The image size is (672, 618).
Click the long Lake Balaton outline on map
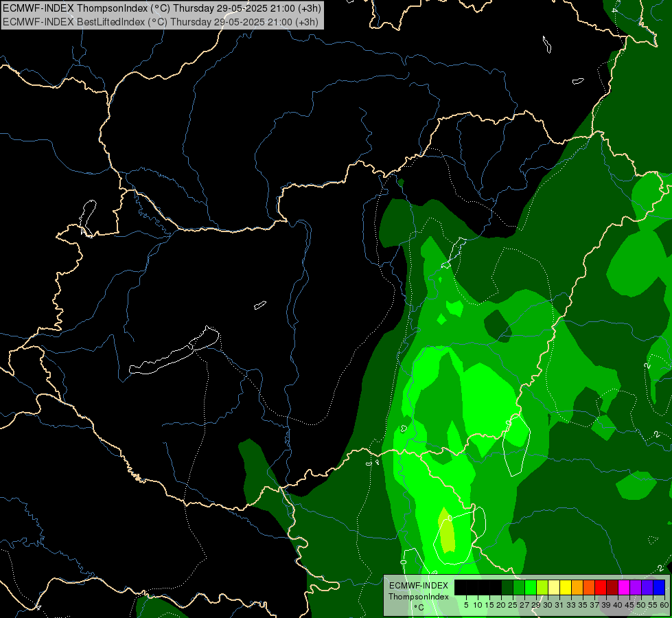coord(174,350)
